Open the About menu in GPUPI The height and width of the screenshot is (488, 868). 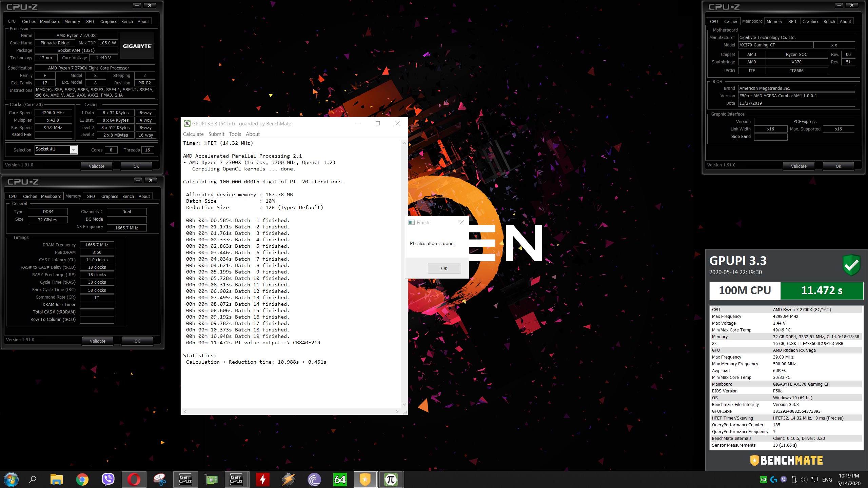253,134
